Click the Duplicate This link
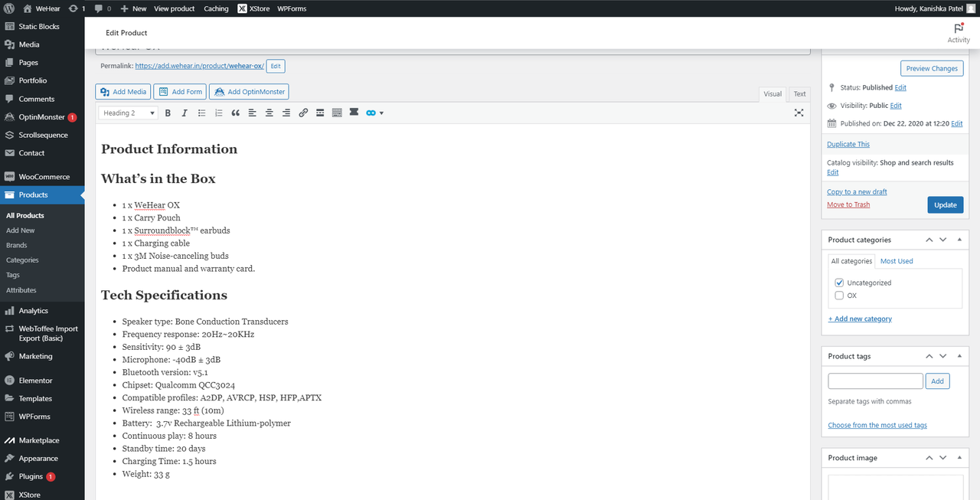This screenshot has width=980, height=500. tap(848, 144)
